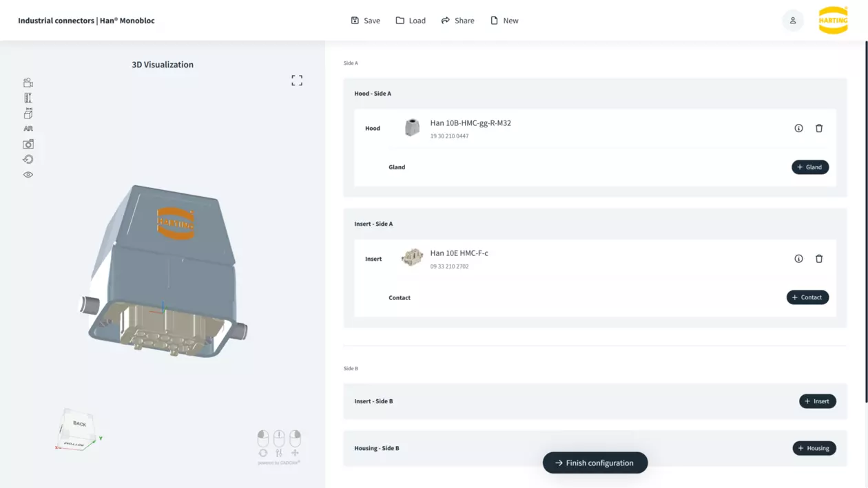Screen dimensions: 868x488
Task: Click the Industrial connectors Han Monobloc title
Action: click(x=86, y=21)
